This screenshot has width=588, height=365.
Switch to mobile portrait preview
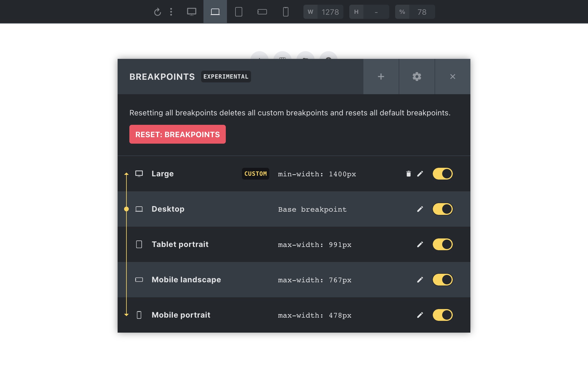[x=286, y=12]
